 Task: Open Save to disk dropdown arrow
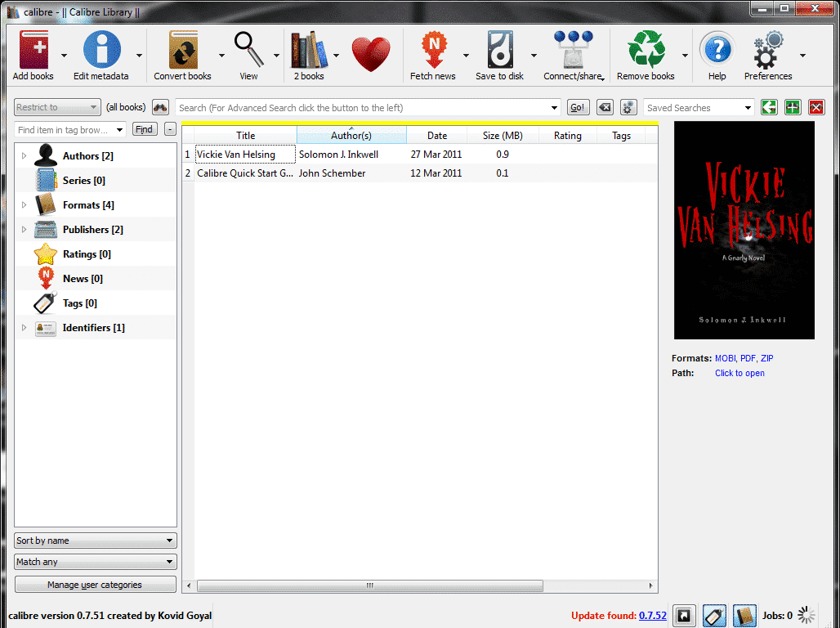pyautogui.click(x=534, y=56)
